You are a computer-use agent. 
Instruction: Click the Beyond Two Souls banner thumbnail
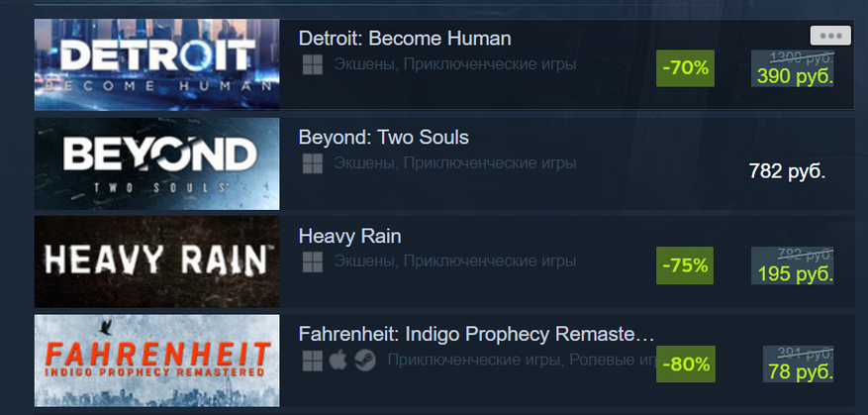pos(156,163)
